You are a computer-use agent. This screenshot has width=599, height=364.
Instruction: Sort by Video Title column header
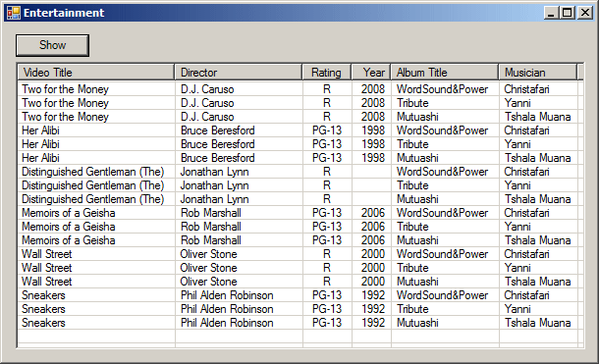(96, 73)
